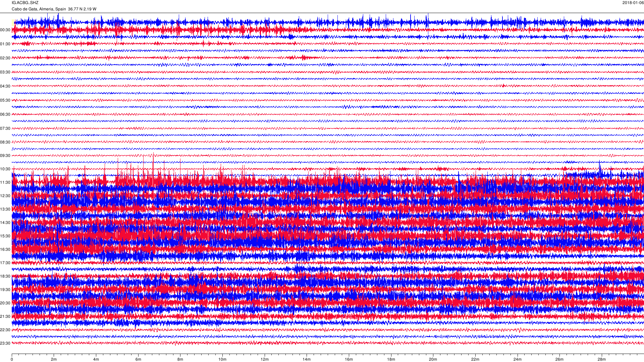Click the 28m tick on time axis
Image resolution: width=644 pixels, height=362 pixels.
coord(602,359)
